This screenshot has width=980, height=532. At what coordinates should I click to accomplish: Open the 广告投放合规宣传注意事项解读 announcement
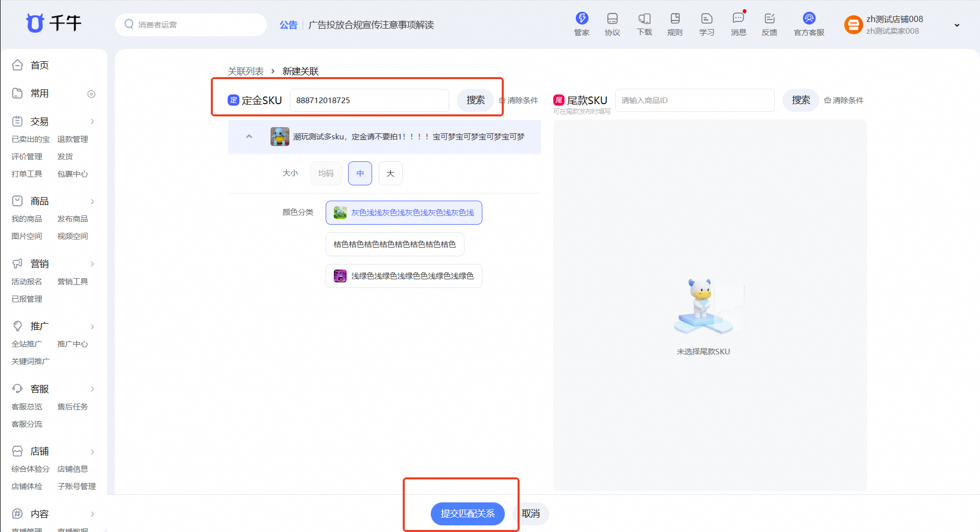371,25
